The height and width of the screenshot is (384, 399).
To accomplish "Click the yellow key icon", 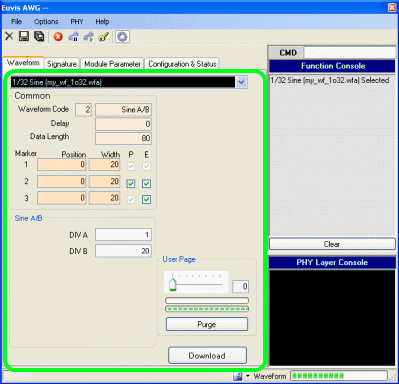I will (104, 36).
